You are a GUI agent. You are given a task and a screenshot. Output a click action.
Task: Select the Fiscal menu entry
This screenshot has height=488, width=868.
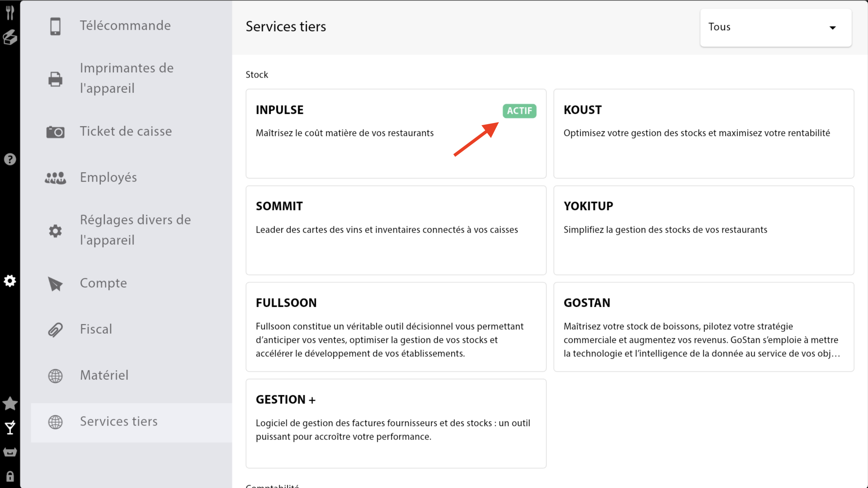(x=96, y=329)
